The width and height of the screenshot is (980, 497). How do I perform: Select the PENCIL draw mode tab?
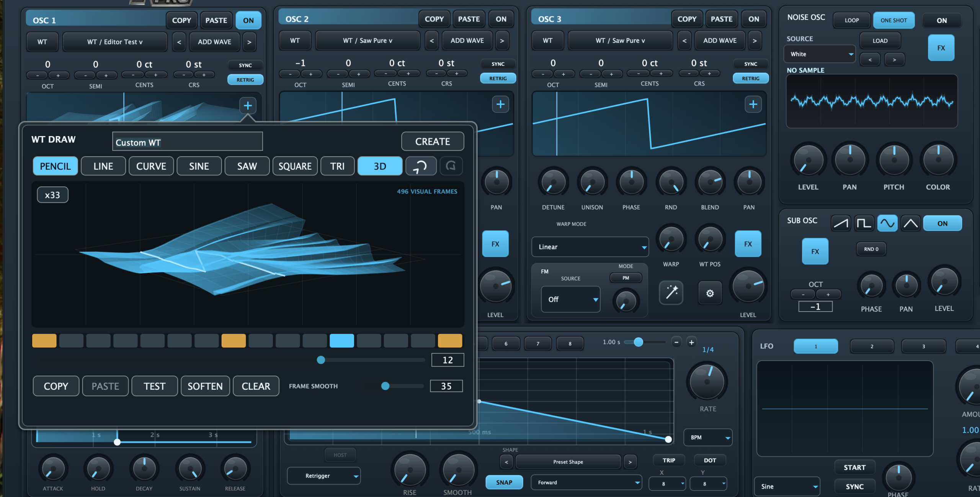[x=56, y=166]
